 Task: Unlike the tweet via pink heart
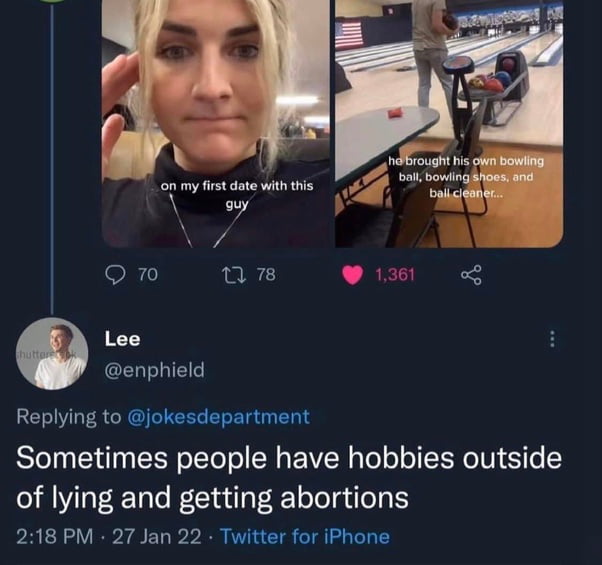tap(353, 275)
